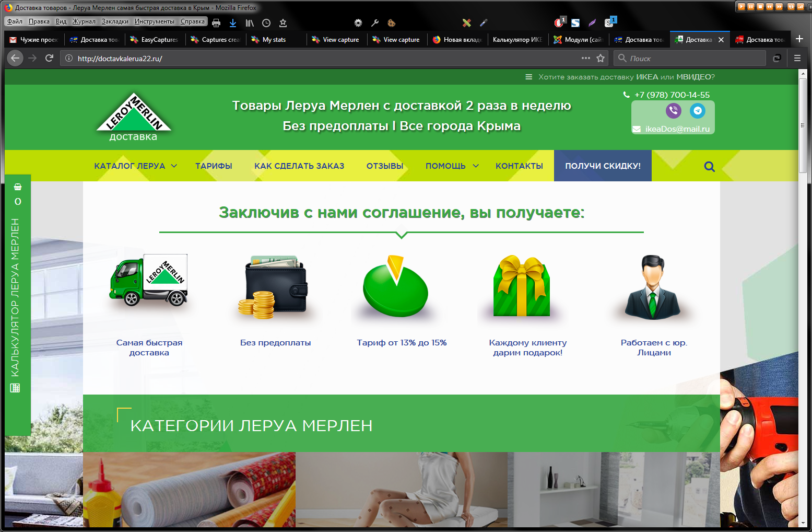Open the Правка menu
Viewport: 812px width, 532px height.
39,21
